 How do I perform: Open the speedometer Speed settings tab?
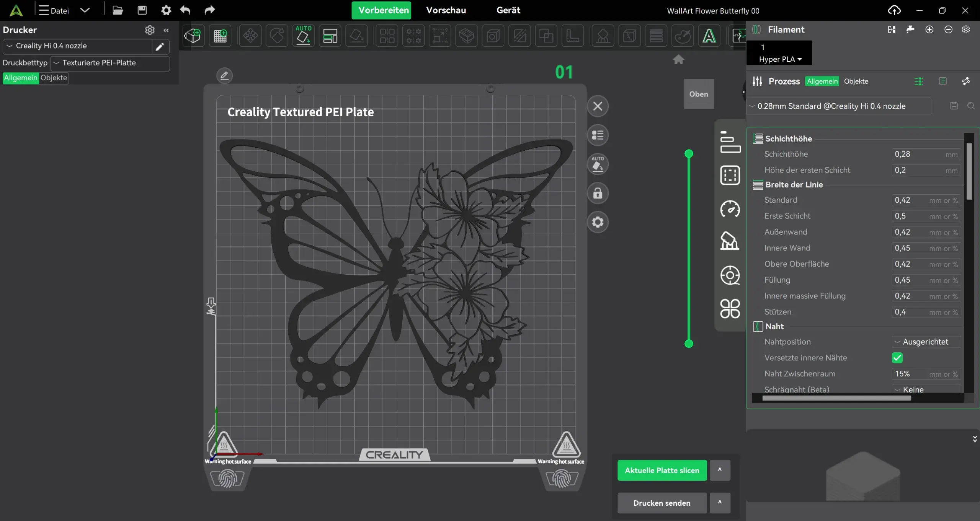coord(730,209)
